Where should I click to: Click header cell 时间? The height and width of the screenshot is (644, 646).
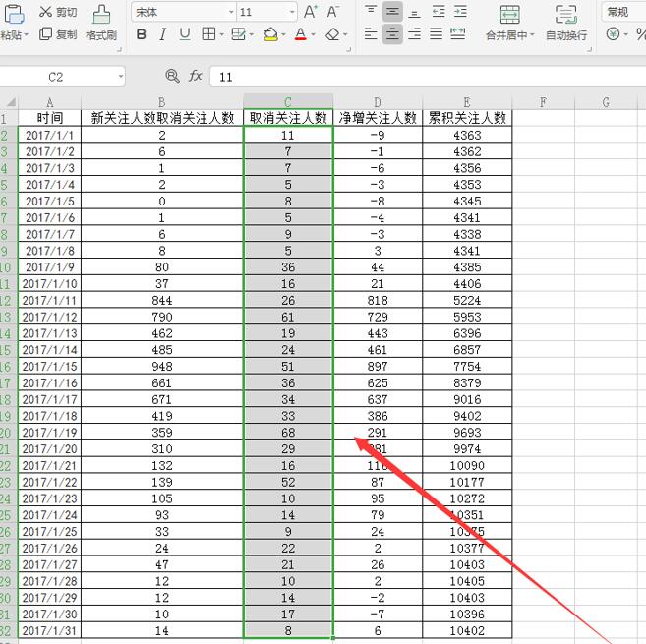(x=50, y=118)
